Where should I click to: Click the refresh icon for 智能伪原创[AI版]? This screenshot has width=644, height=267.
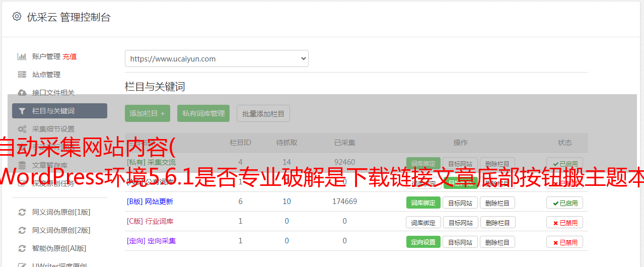pos(22,248)
